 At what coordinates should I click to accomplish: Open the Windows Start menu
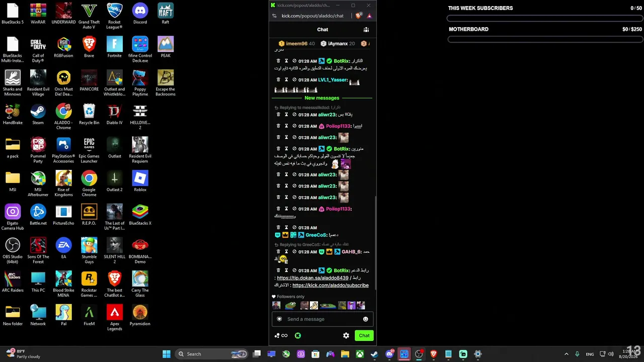coord(167,354)
